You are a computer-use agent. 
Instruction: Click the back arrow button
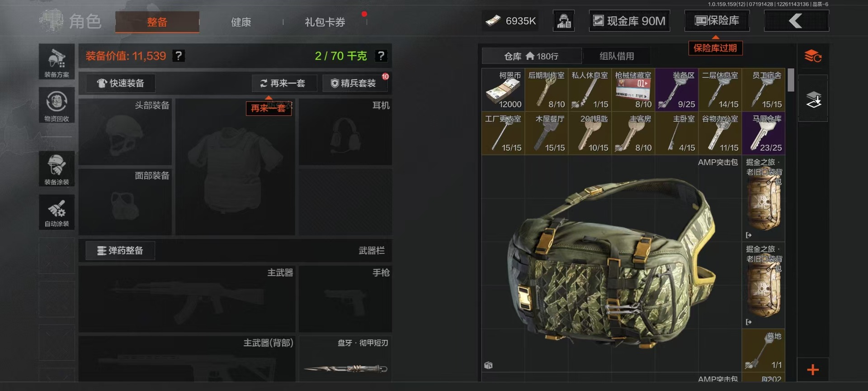[796, 21]
